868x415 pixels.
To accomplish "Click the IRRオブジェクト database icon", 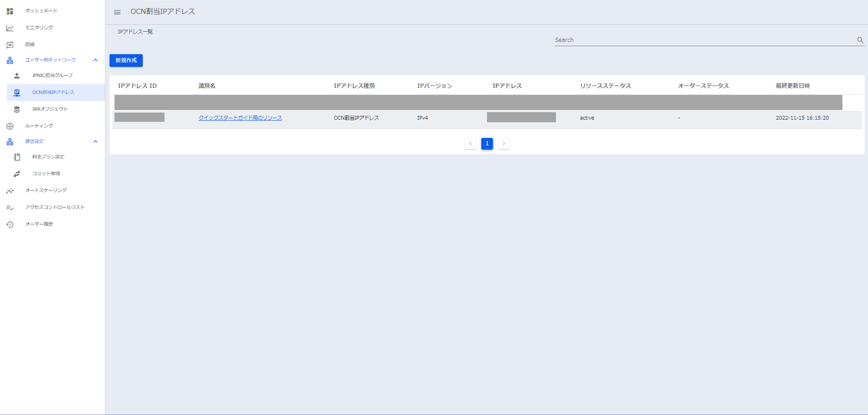I will 17,109.
